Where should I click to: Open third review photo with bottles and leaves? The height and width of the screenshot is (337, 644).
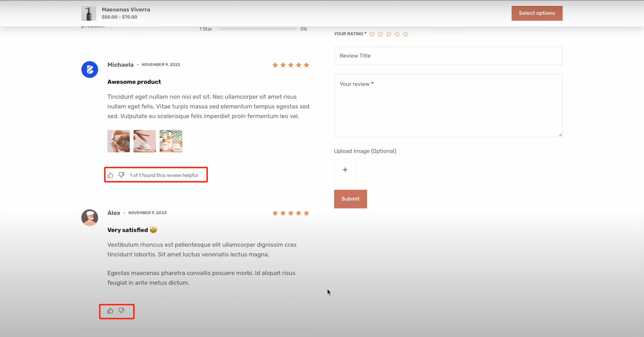click(x=171, y=141)
